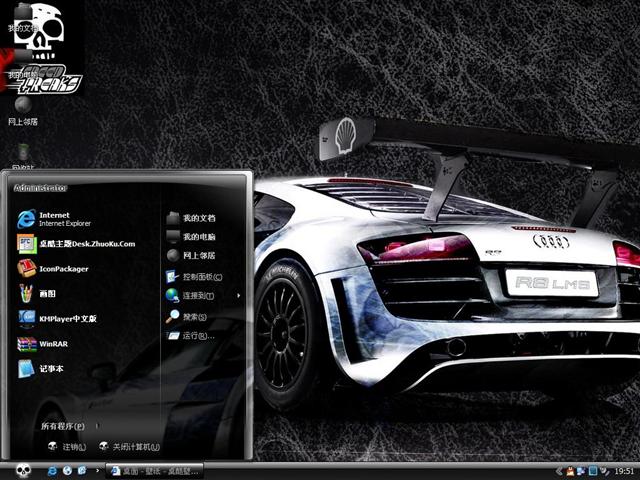Open 我的文档 desktop icon
640x480 pixels.
23,20
